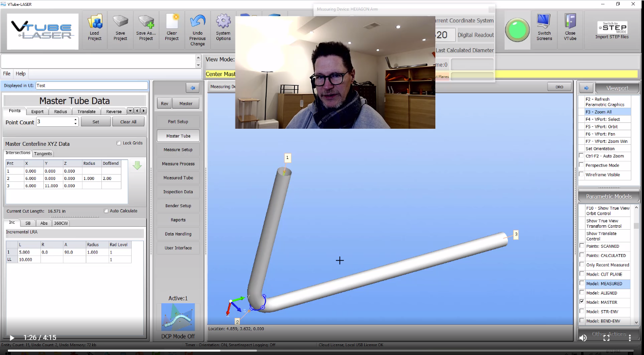Enable Perspective Mode checkbox
The image size is (644, 355).
pyautogui.click(x=581, y=165)
